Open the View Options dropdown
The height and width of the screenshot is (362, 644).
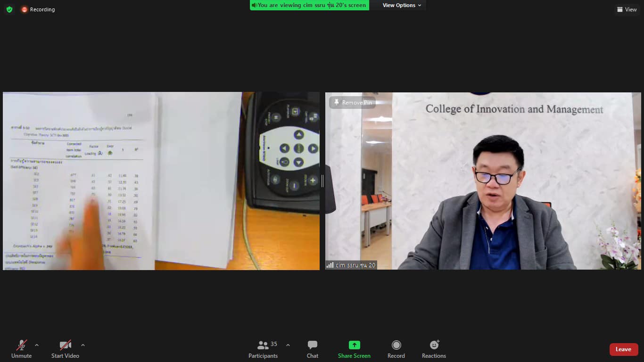coord(402,5)
